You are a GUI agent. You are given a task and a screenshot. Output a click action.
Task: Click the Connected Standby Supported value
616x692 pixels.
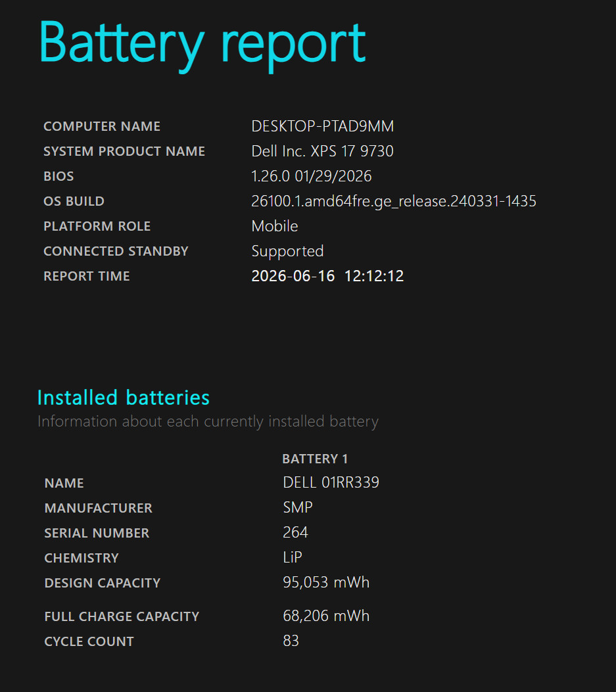pos(287,251)
